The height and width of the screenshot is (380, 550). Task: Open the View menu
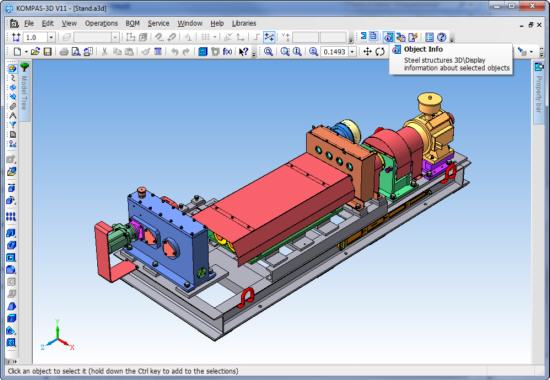(69, 24)
